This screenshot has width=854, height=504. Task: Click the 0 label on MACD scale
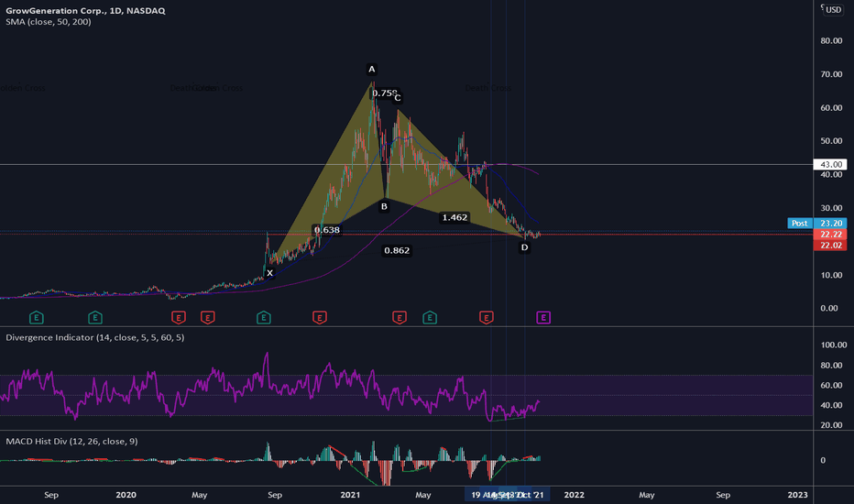point(823,460)
